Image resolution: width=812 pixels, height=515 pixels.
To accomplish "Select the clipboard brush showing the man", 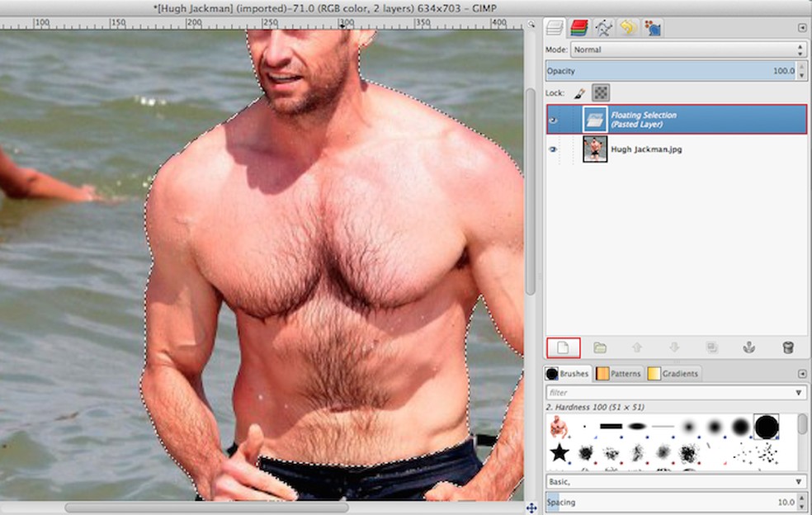I will click(x=559, y=428).
